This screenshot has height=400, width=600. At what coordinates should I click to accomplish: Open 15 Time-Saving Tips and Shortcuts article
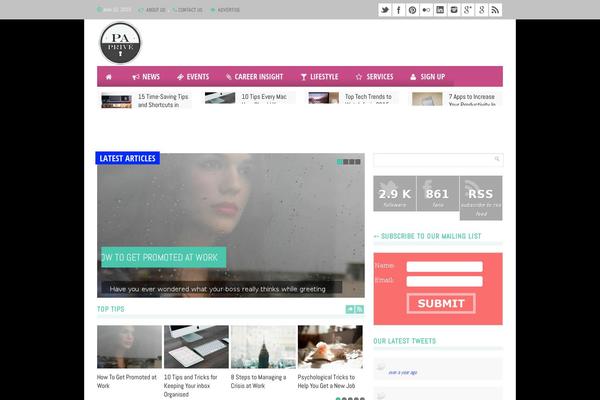[163, 100]
